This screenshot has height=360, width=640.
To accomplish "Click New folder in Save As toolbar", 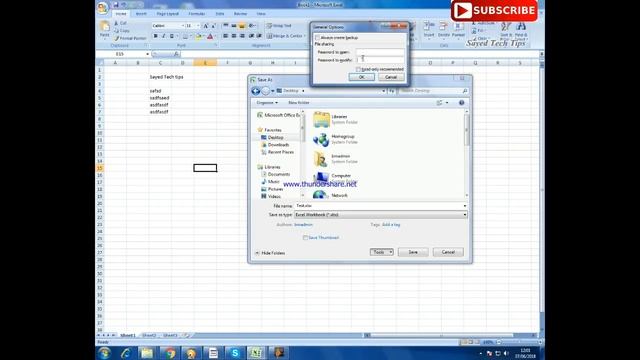I will tap(299, 103).
